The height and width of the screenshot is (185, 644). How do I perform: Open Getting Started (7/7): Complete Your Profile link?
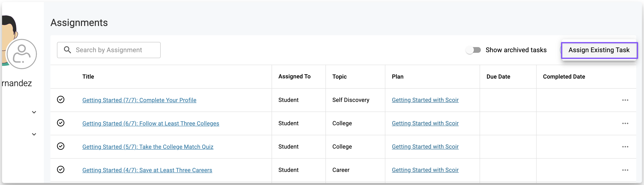point(139,100)
